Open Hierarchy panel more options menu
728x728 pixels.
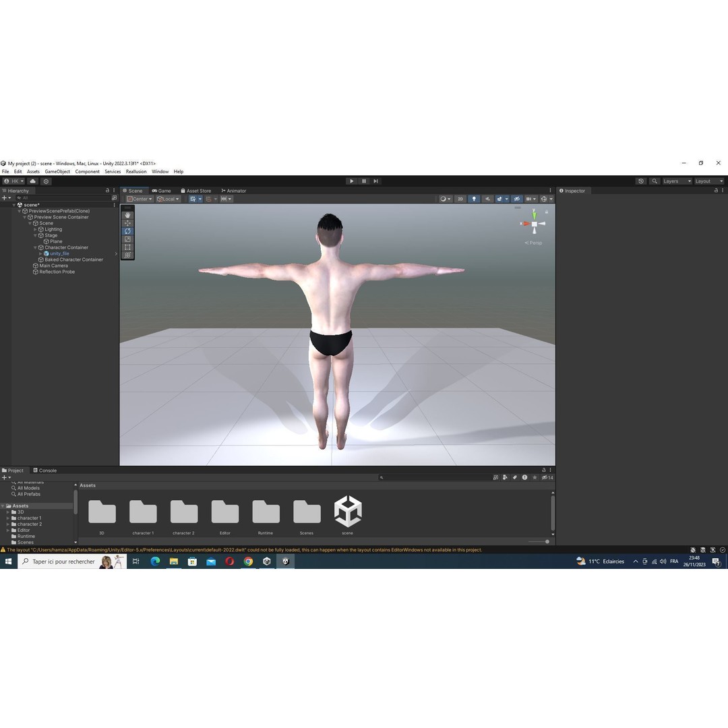click(x=114, y=190)
